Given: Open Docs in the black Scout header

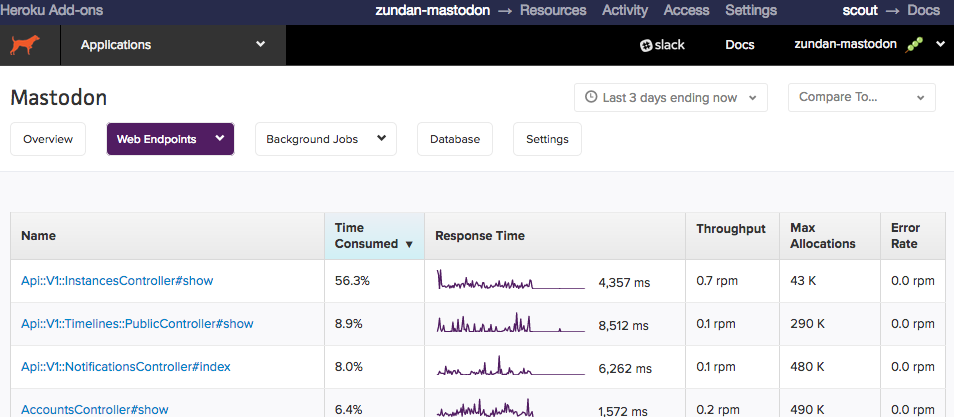Looking at the screenshot, I should [x=740, y=45].
